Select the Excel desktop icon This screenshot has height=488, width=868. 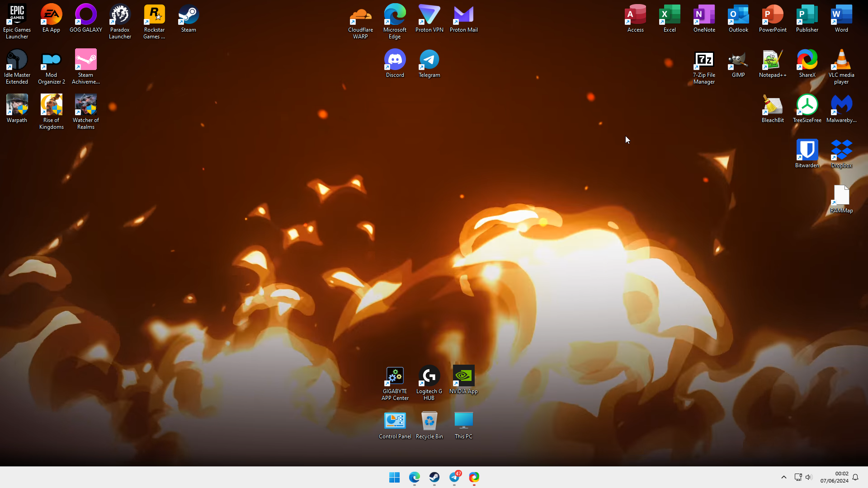[x=670, y=18]
